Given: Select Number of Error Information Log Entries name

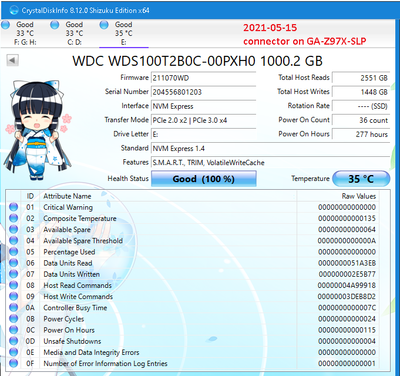Looking at the screenshot, I should 105,364.
